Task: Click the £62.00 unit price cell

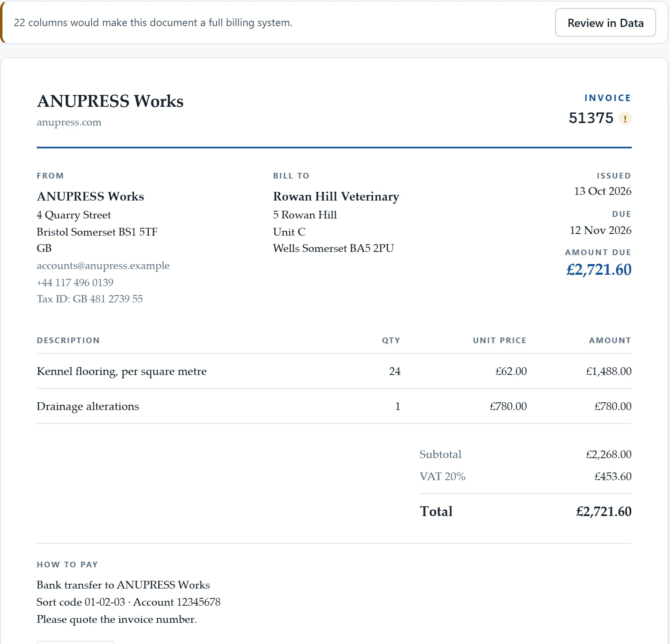Action: pos(511,371)
